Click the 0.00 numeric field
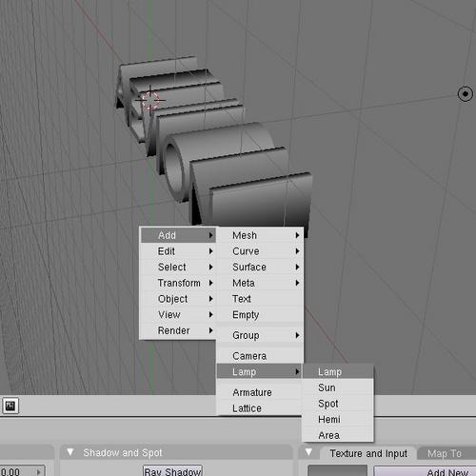Image resolution: width=476 pixels, height=476 pixels. 22,471
